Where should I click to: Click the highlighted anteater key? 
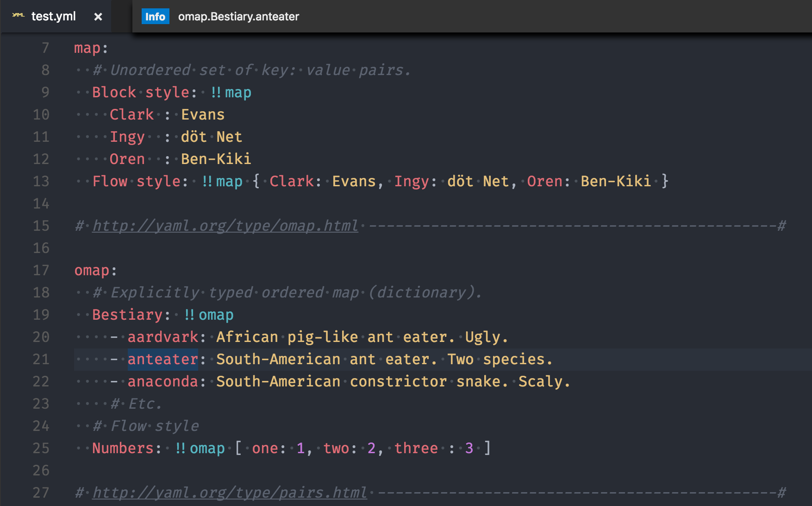[163, 359]
